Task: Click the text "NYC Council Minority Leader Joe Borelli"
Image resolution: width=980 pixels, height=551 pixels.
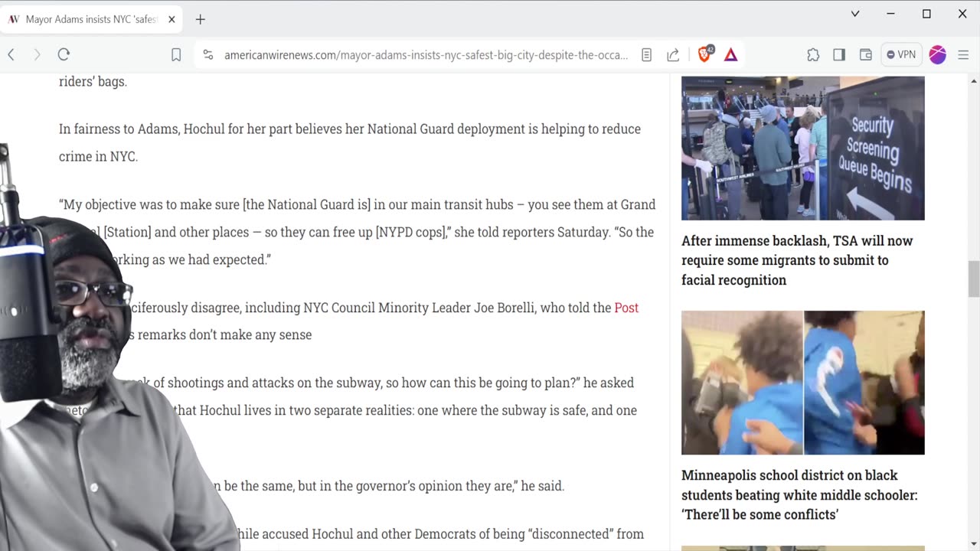Action: click(x=418, y=308)
